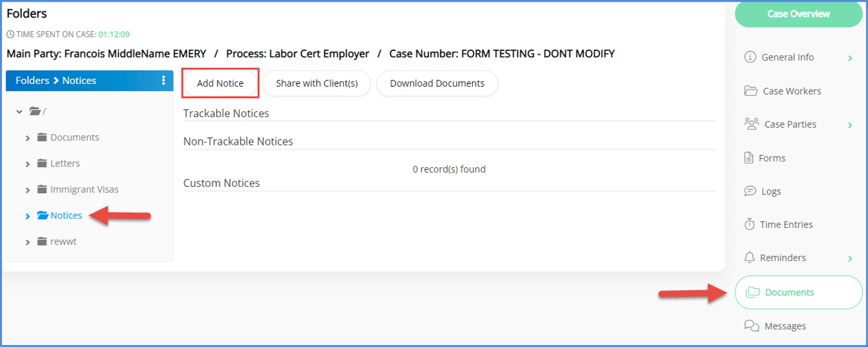This screenshot has height=347, width=868.
Task: Select the Notices folder in tree
Action: [x=66, y=216]
